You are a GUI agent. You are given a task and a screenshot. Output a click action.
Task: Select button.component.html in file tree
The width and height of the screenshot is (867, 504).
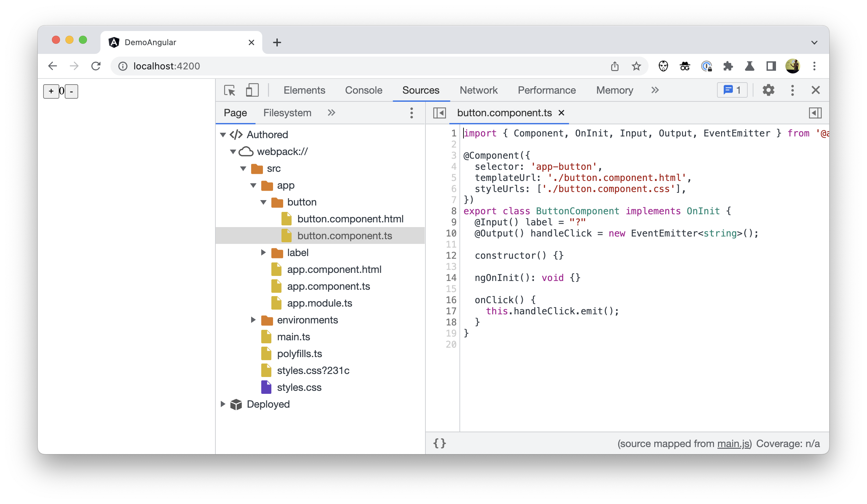[x=350, y=218]
